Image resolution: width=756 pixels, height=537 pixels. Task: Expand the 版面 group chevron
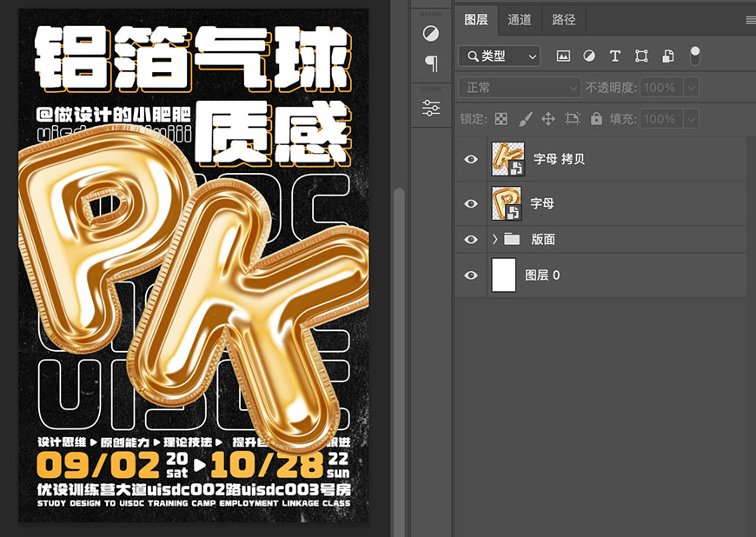point(494,239)
